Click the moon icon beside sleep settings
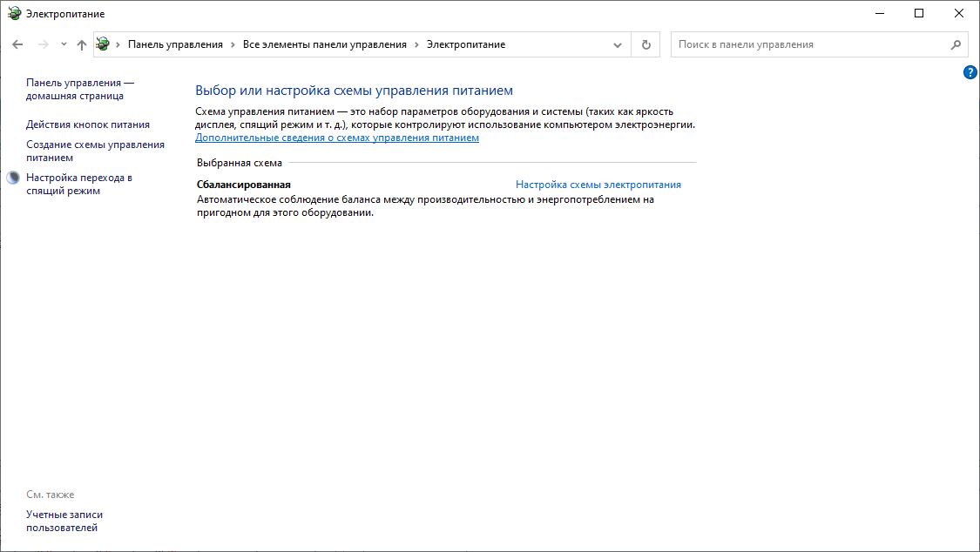 13,178
